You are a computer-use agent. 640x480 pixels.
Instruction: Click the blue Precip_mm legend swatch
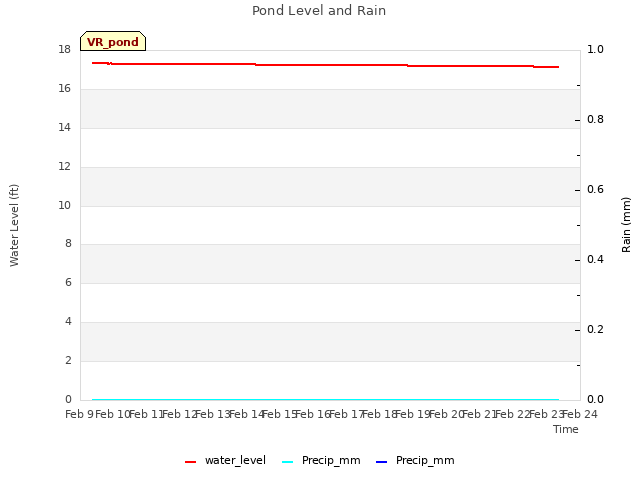coord(381,462)
